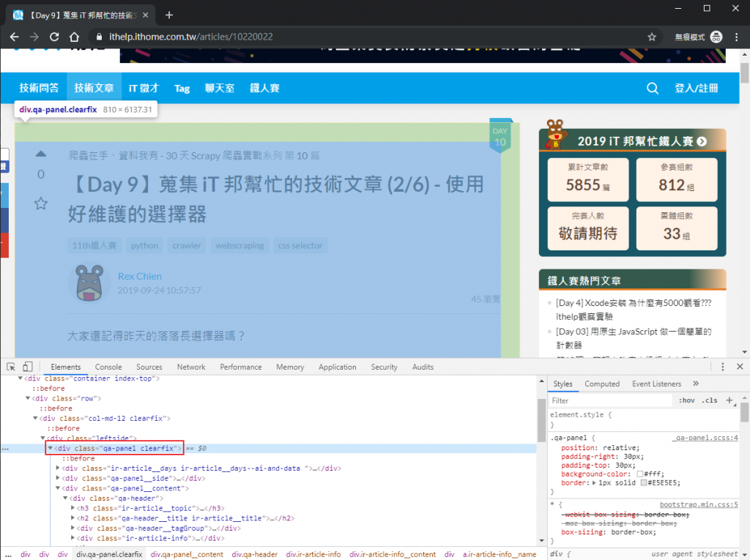
Task: Open the Event Listeners tab
Action: pos(656,384)
